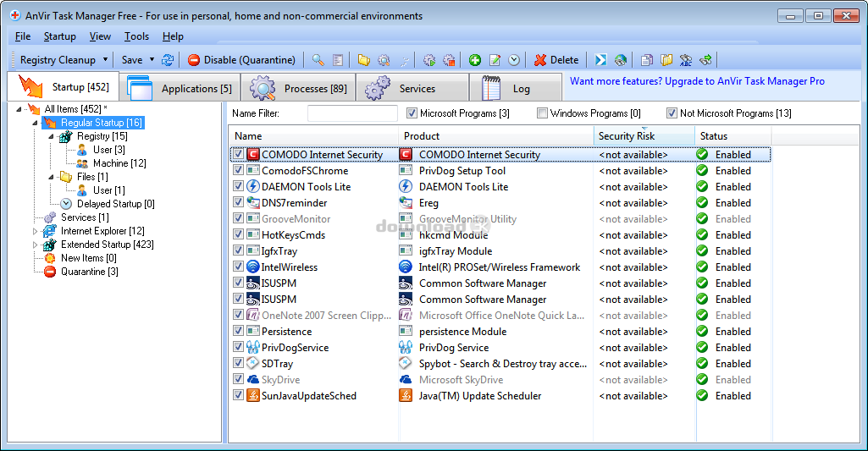Switch to the Processes [89] tab
The height and width of the screenshot is (451, 868).
click(299, 88)
